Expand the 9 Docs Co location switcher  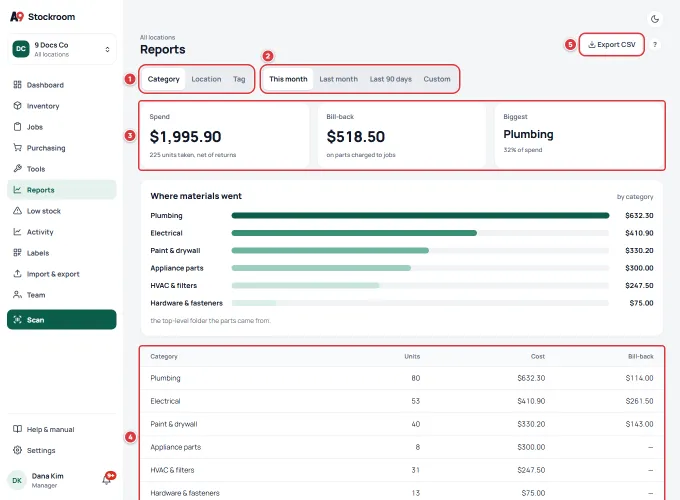point(62,49)
